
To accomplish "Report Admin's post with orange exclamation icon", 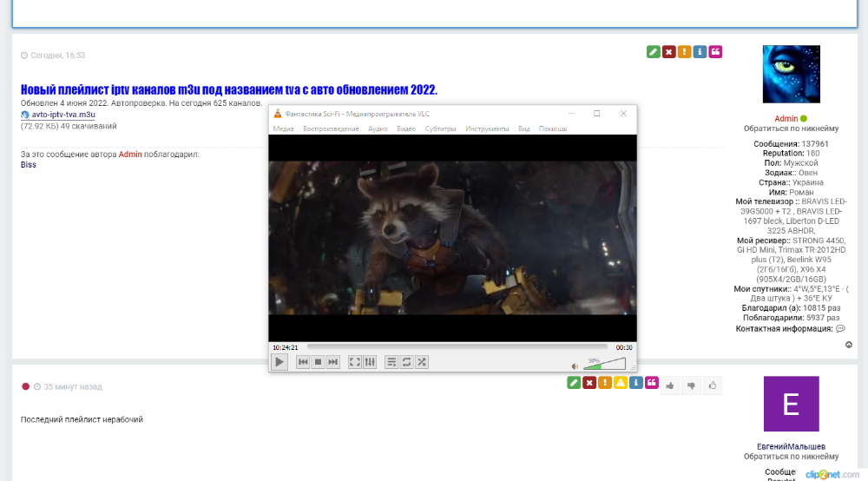I will [684, 52].
